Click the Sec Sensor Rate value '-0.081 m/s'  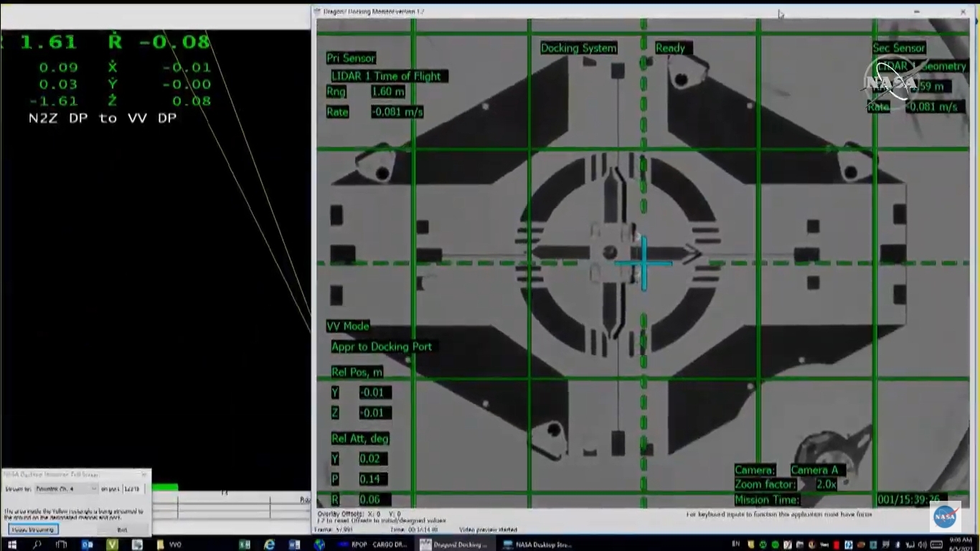(931, 107)
